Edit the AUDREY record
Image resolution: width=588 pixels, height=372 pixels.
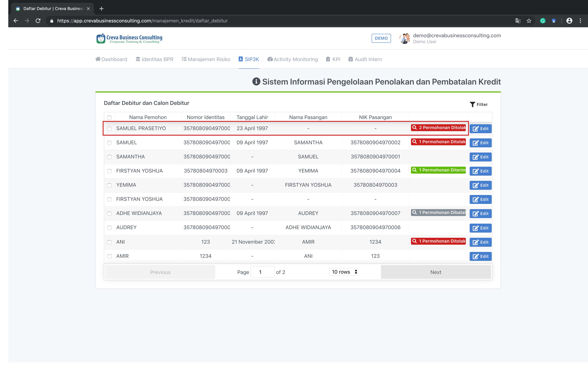[x=480, y=228]
